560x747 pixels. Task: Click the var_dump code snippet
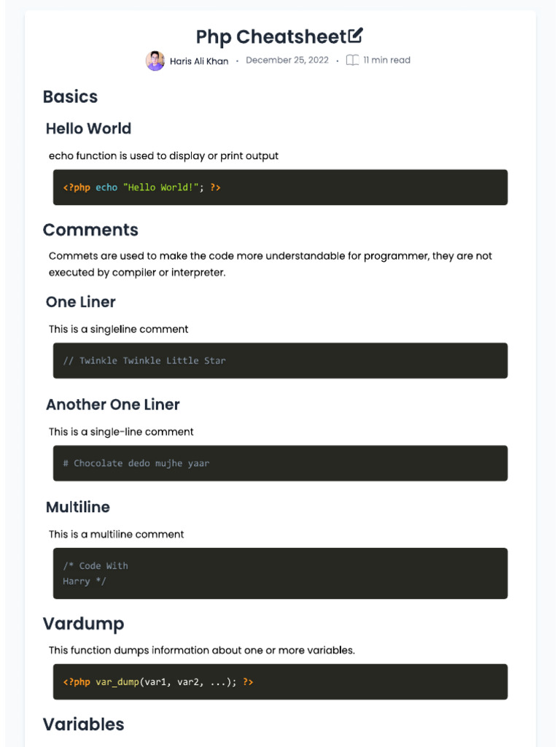pyautogui.click(x=280, y=682)
